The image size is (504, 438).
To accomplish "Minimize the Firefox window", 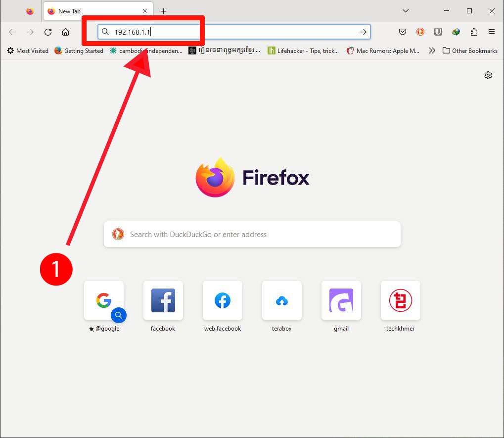I will [x=447, y=11].
